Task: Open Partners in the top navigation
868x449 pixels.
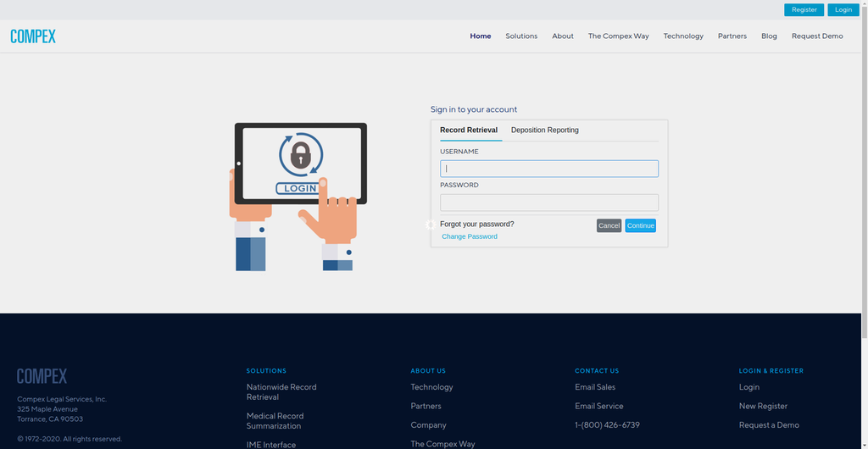Action: (x=732, y=36)
